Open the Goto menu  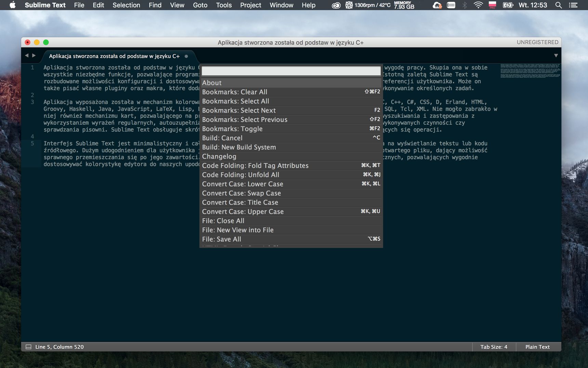pos(200,5)
